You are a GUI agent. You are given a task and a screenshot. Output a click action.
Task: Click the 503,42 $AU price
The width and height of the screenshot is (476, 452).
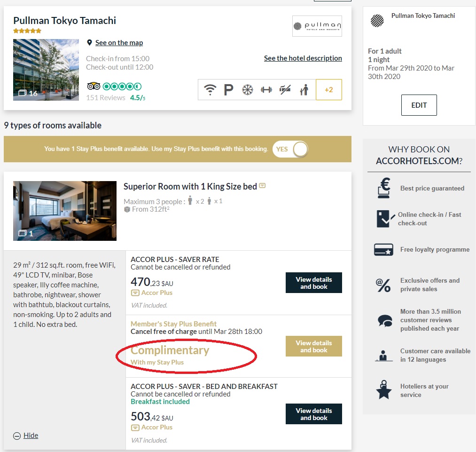(x=152, y=417)
